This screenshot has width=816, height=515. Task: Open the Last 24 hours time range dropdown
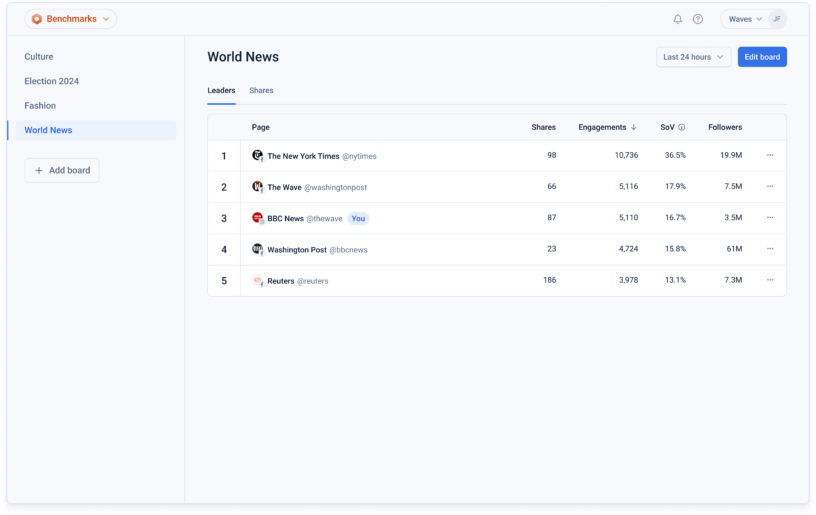693,57
